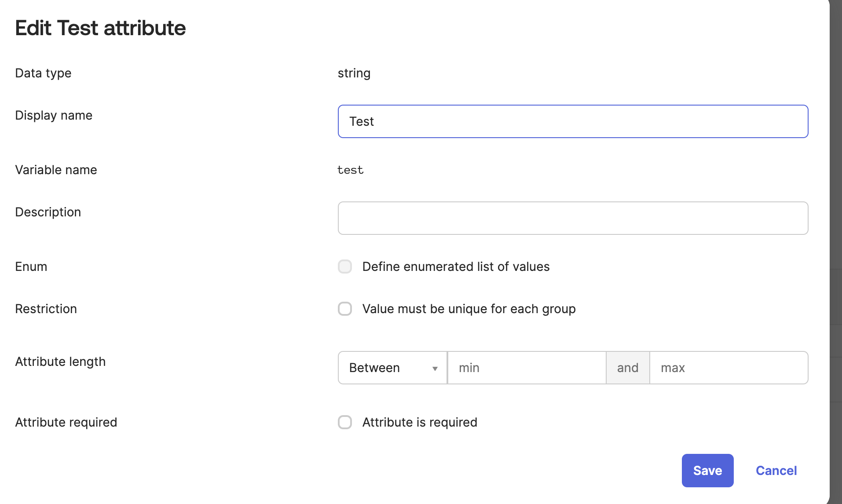Click the Save button

point(707,470)
